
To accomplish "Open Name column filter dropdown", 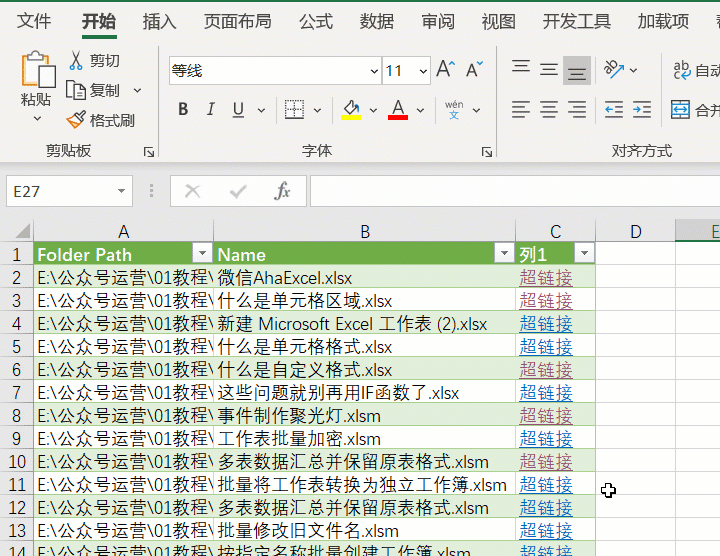I will click(504, 253).
